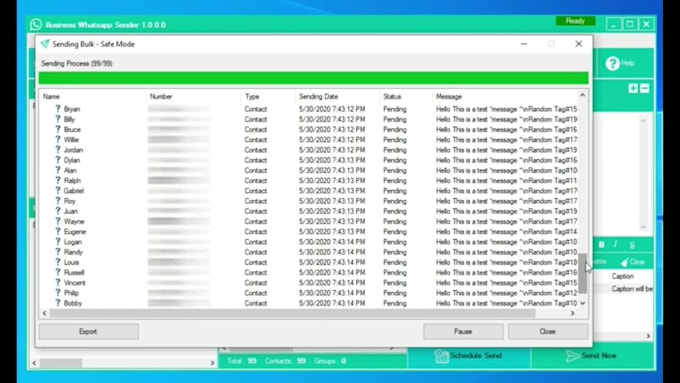
Task: Click the bottom-left horizontal scrollbar right arrow
Action: [212, 363]
